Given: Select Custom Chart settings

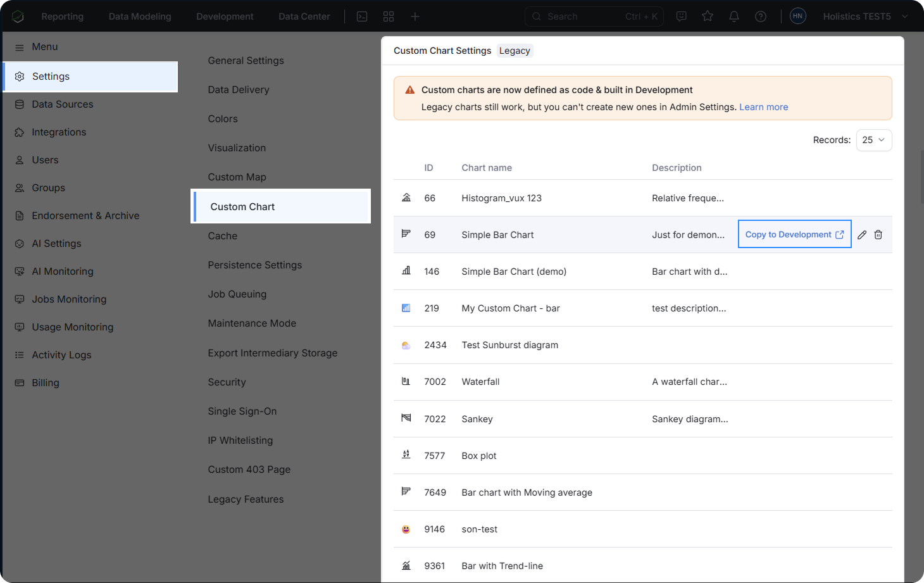Looking at the screenshot, I should click(281, 207).
